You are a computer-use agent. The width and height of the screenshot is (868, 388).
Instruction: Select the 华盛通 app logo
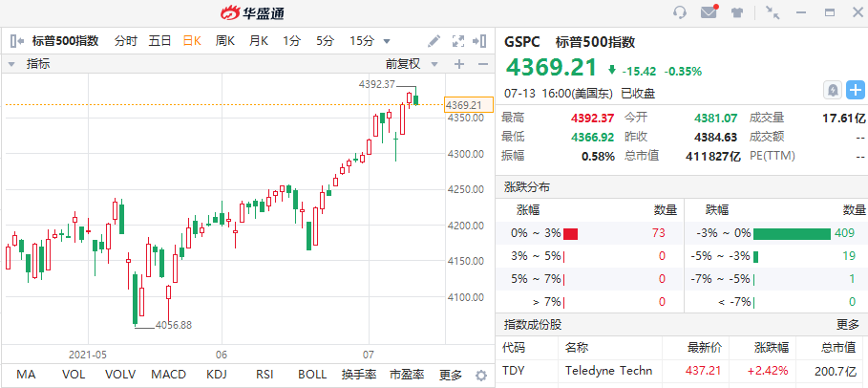tap(252, 12)
